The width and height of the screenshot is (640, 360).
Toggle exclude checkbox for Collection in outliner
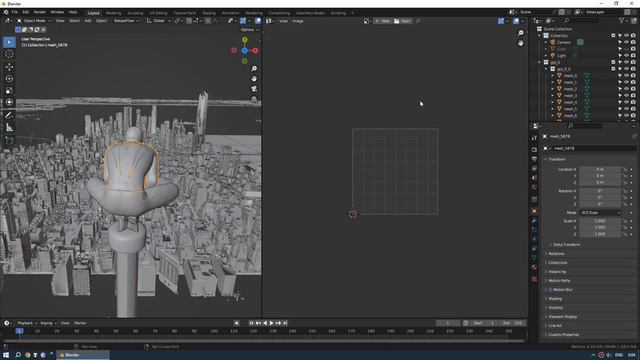tap(613, 36)
